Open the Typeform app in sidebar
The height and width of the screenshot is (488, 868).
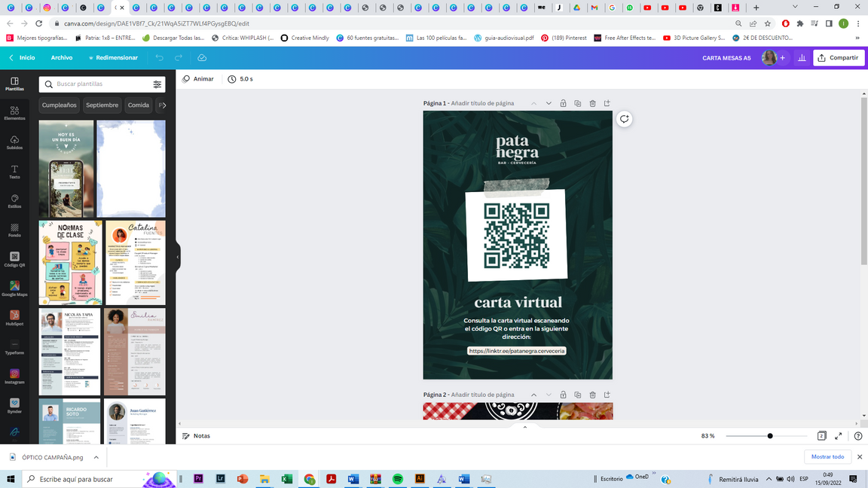pos(14,347)
